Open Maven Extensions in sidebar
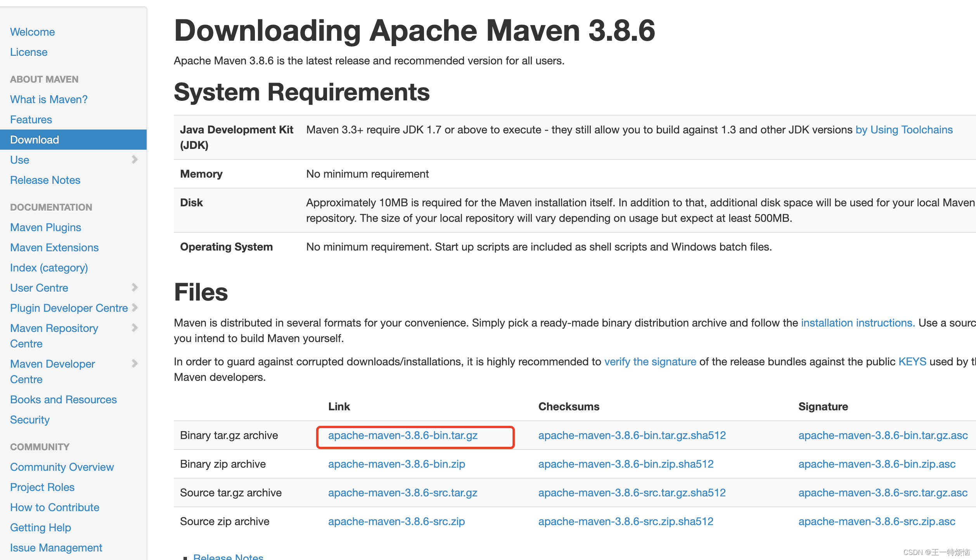Screen dimensions: 976x560 click(54, 247)
